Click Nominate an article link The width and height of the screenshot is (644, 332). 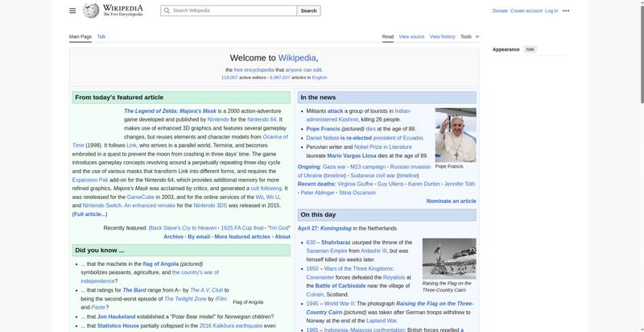point(451,201)
